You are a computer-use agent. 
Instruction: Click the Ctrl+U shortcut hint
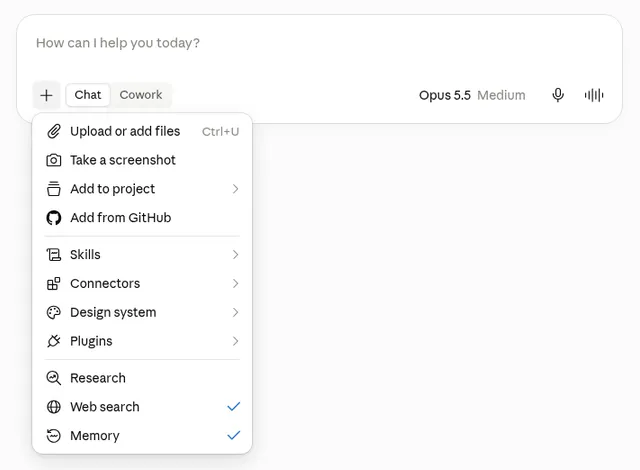220,132
